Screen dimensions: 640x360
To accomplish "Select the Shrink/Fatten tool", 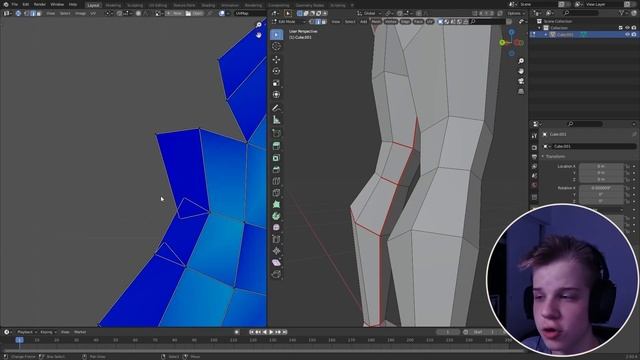I will click(x=276, y=251).
